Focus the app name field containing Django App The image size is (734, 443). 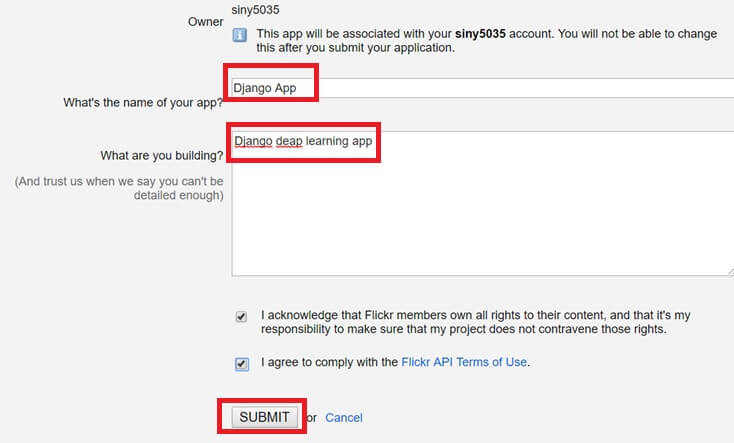tap(480, 87)
